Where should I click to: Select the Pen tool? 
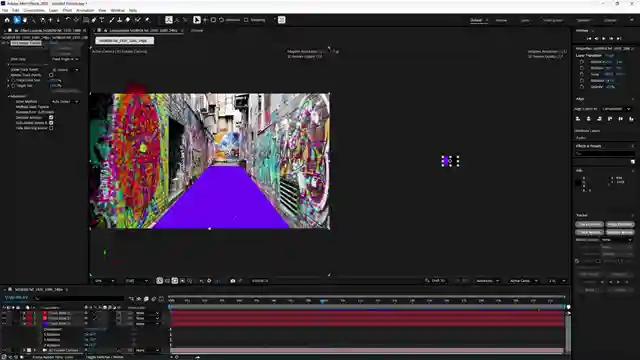pyautogui.click(x=94, y=20)
